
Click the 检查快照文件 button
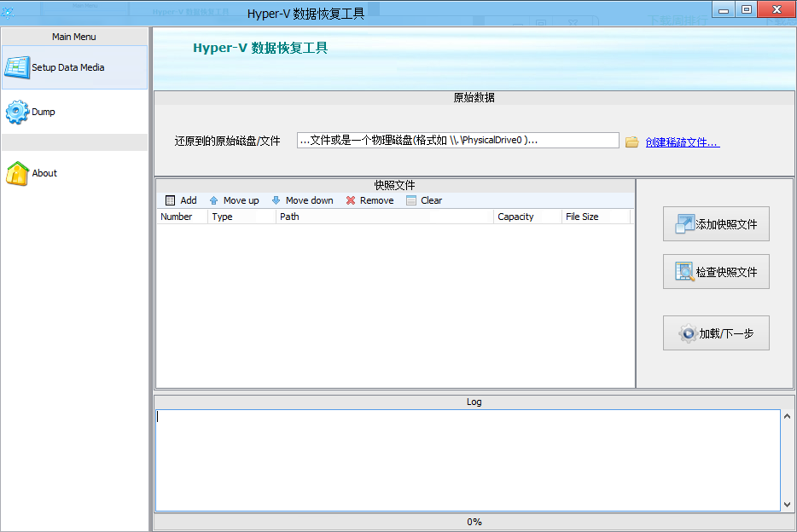pos(716,272)
